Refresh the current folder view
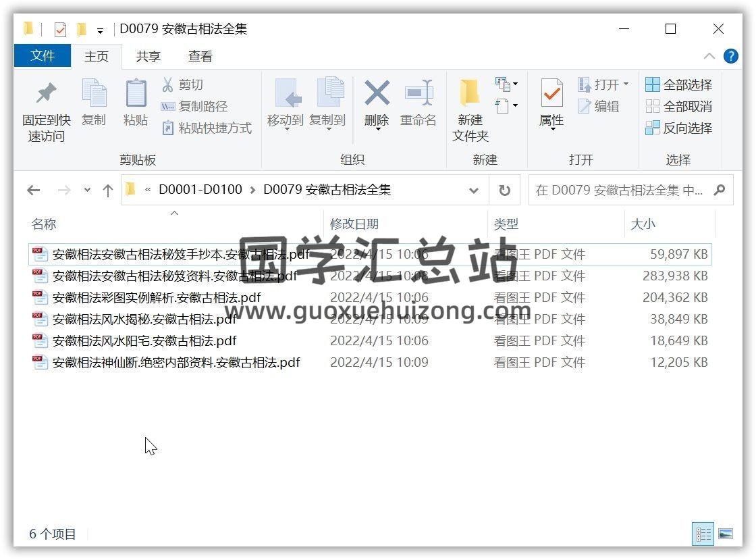Viewport: 756px width, 560px height. coord(504,190)
